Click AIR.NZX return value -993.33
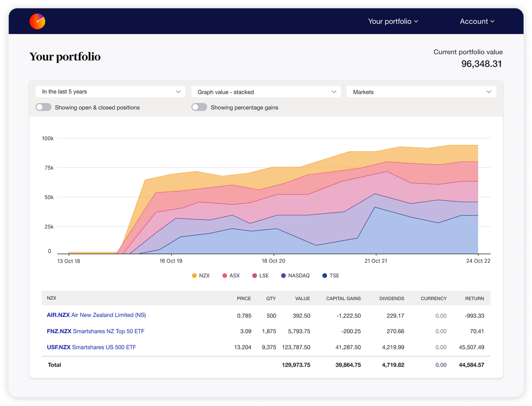The image size is (532, 406). click(x=474, y=316)
